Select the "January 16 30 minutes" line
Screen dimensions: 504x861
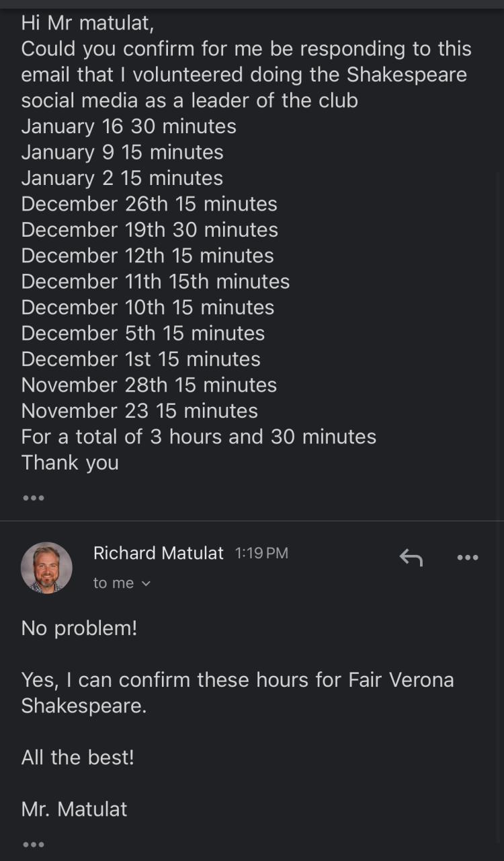(x=128, y=126)
